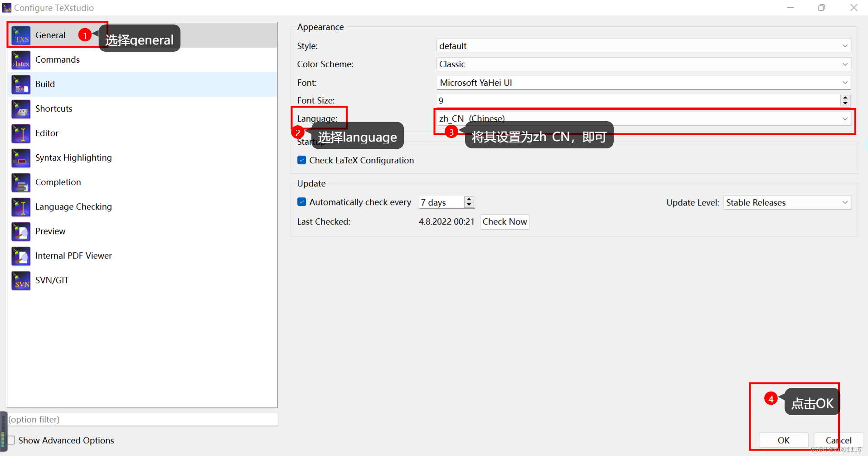Click the Commands latex icon

[x=21, y=60]
